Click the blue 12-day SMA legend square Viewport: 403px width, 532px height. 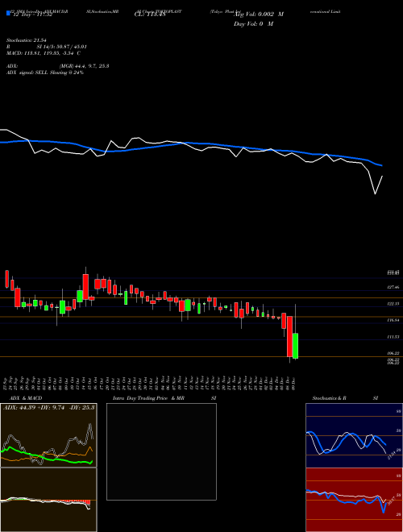click(x=9, y=13)
